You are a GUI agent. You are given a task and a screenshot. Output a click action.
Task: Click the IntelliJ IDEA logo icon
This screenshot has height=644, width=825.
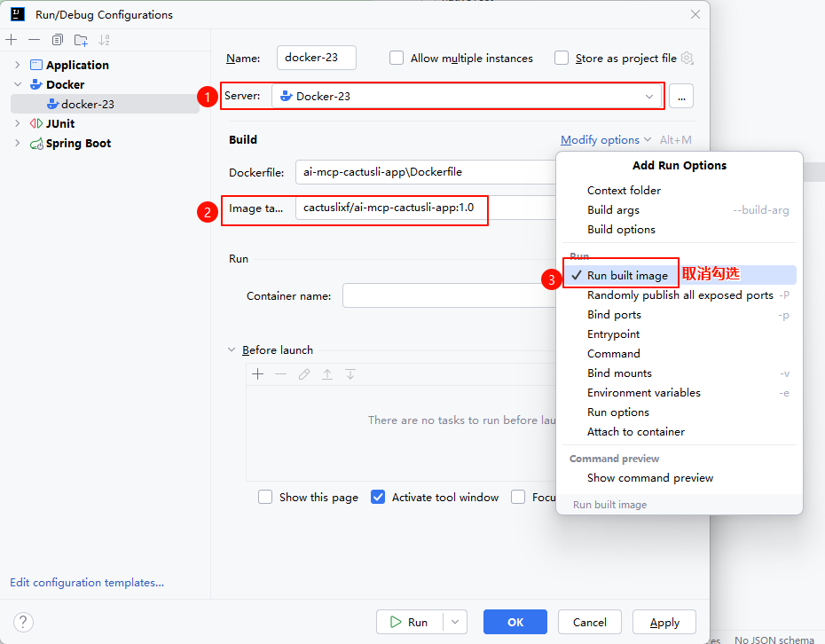click(x=18, y=14)
